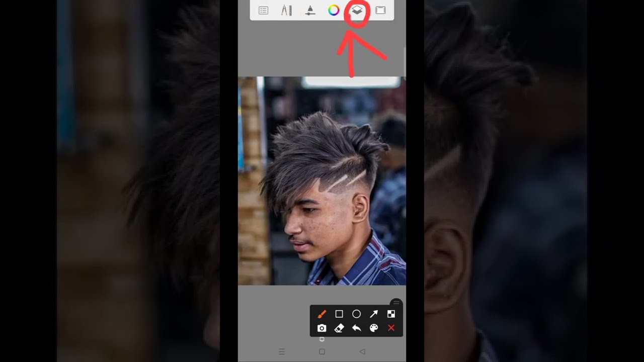
Task: Select the circle shape tool
Action: 356,314
